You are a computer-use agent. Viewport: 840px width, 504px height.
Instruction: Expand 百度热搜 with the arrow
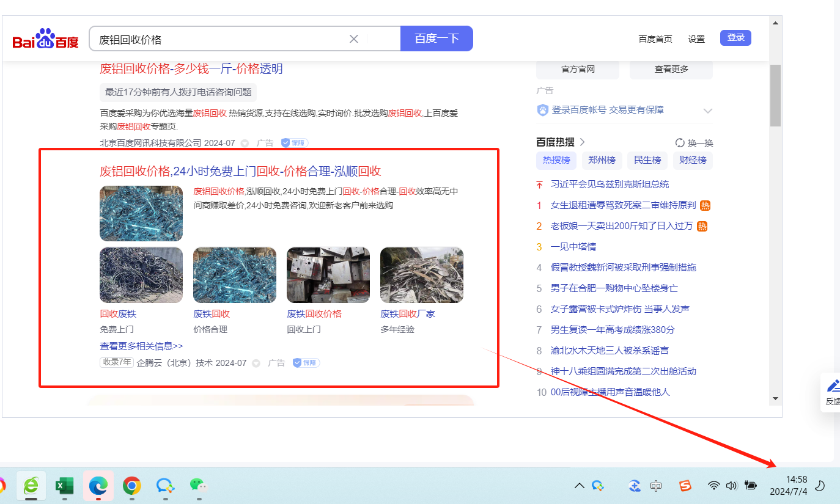(x=583, y=142)
